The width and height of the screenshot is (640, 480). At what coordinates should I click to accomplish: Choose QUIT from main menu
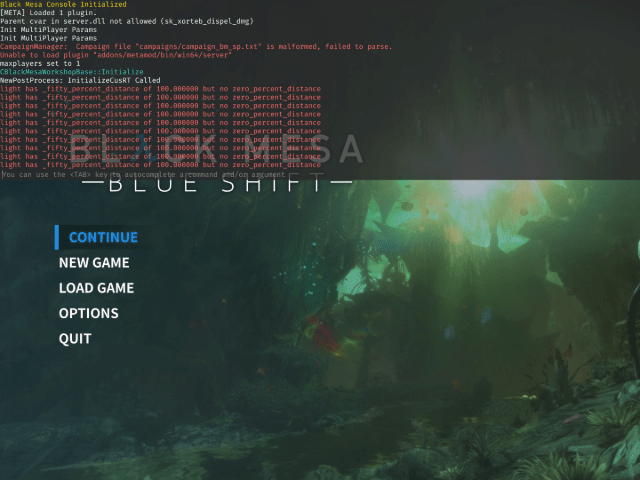click(75, 339)
